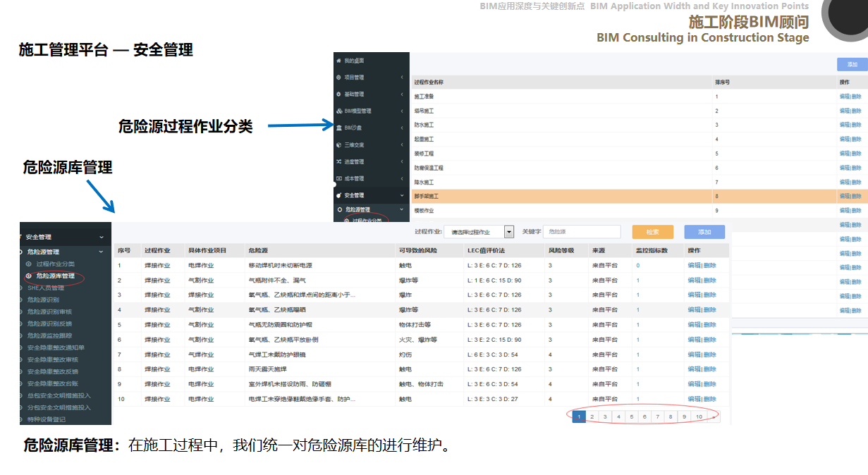Select 危险源库管理 in the sidebar

55,278
